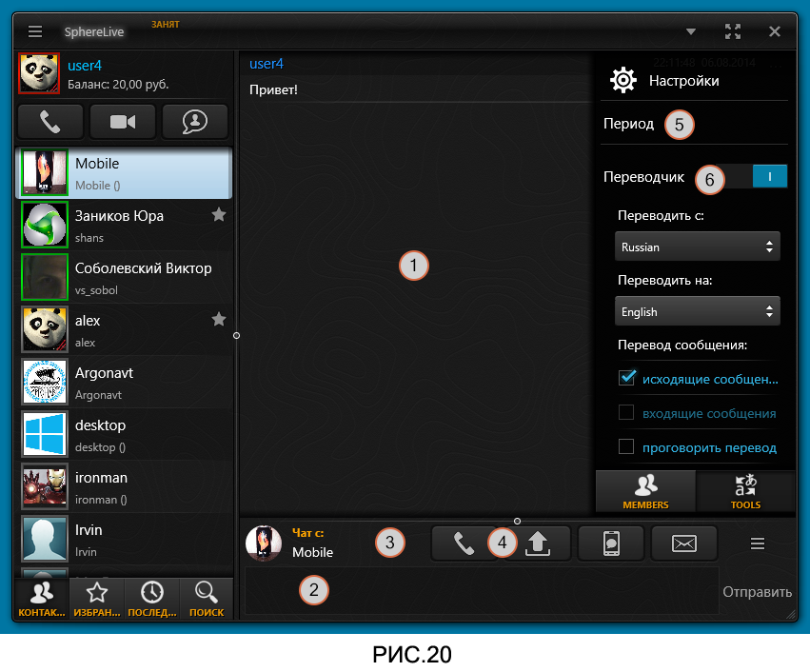Screen dimensions: 810x672
Task: Switch to the Избранное tab
Action: pos(97,599)
